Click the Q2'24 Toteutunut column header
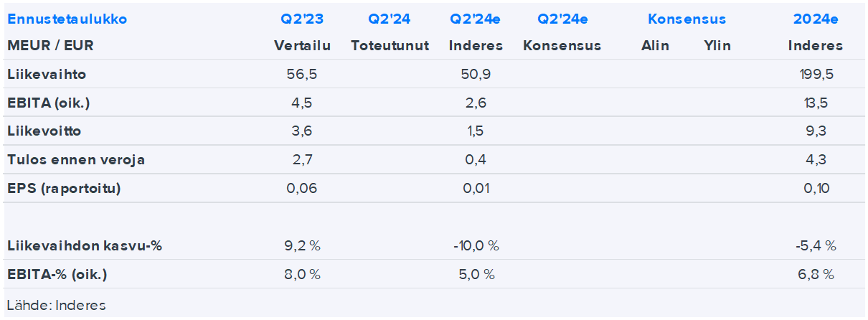The image size is (868, 320). pos(390,19)
